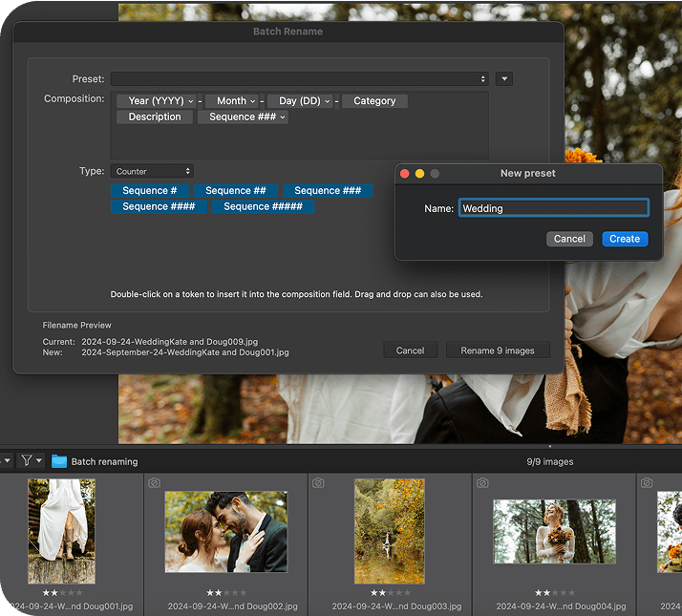Screen dimensions: 682x616
Task: Click camera icon above Doug002 thumbnail
Action: coord(155,483)
